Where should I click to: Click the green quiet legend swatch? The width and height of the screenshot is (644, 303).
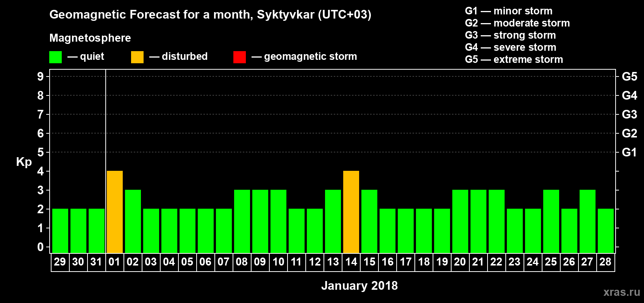55,57
